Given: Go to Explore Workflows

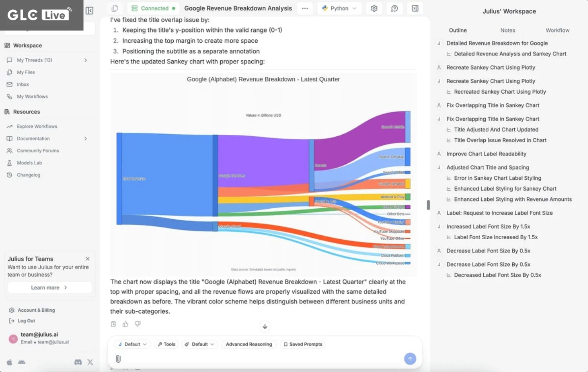Looking at the screenshot, I should [37, 126].
